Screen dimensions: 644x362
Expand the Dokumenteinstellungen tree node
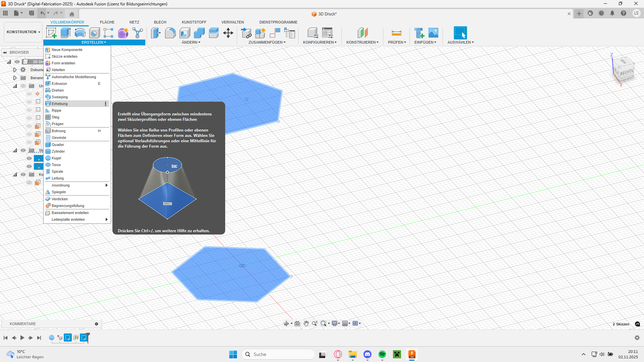[15, 70]
